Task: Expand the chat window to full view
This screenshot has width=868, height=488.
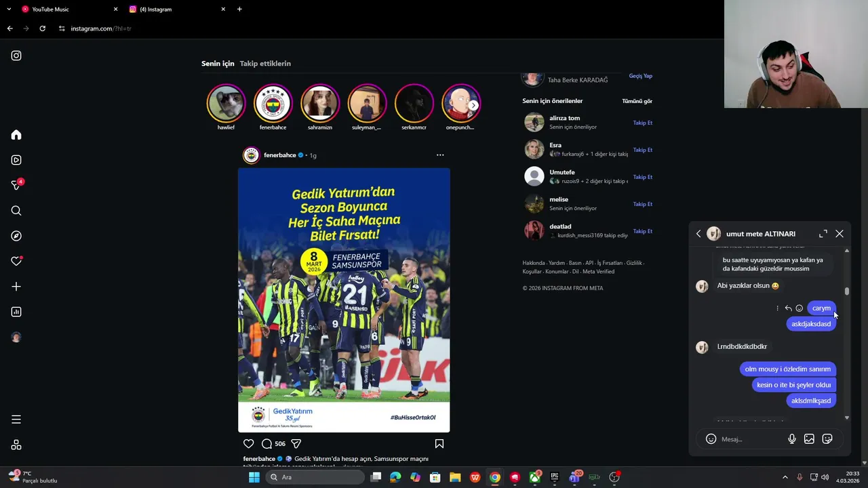Action: (823, 234)
